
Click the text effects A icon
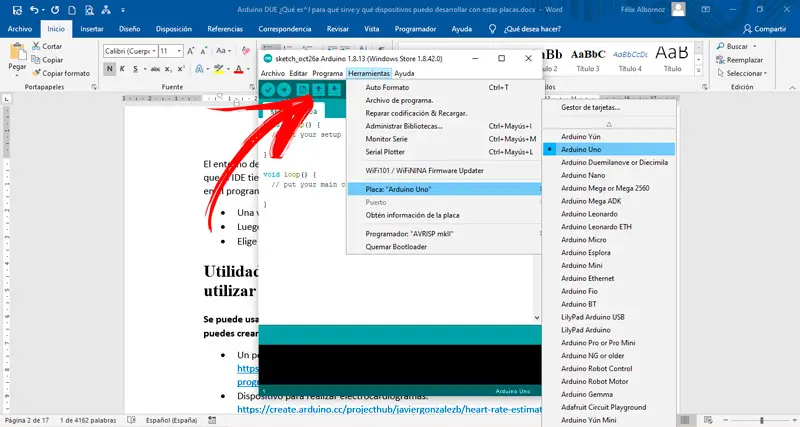(x=199, y=69)
